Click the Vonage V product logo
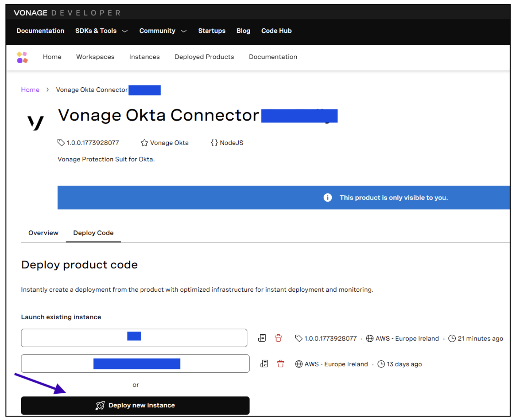The width and height of the screenshot is (513, 420). click(x=35, y=123)
